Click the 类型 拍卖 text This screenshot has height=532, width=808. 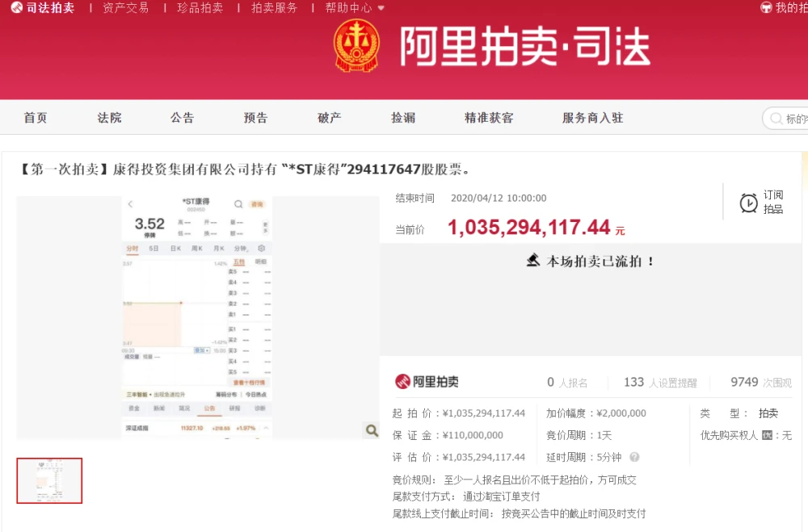pyautogui.click(x=739, y=413)
